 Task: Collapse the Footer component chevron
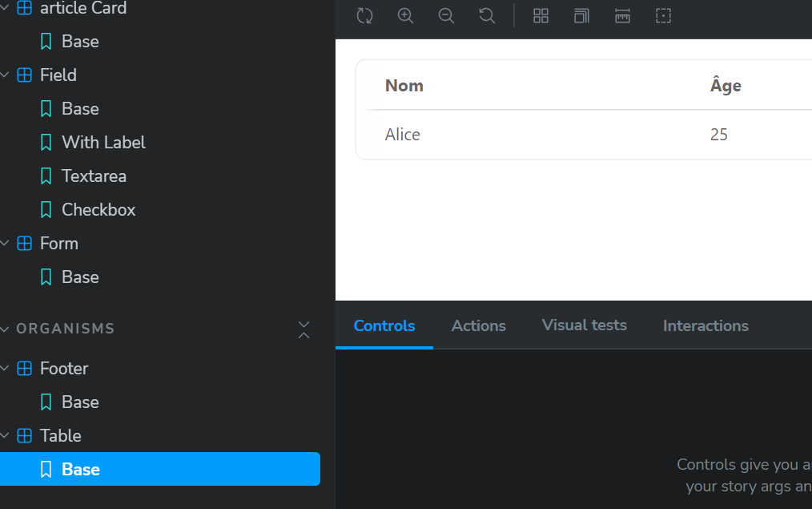(6, 368)
